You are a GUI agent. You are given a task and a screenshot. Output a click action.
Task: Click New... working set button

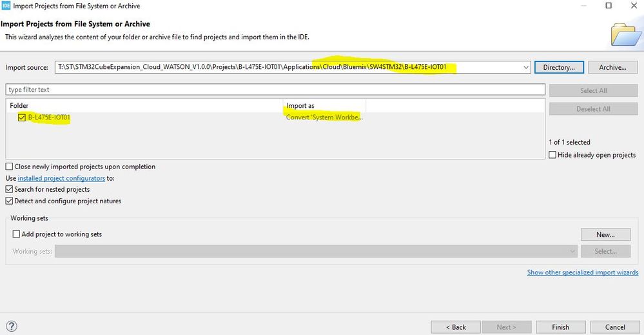tap(605, 234)
